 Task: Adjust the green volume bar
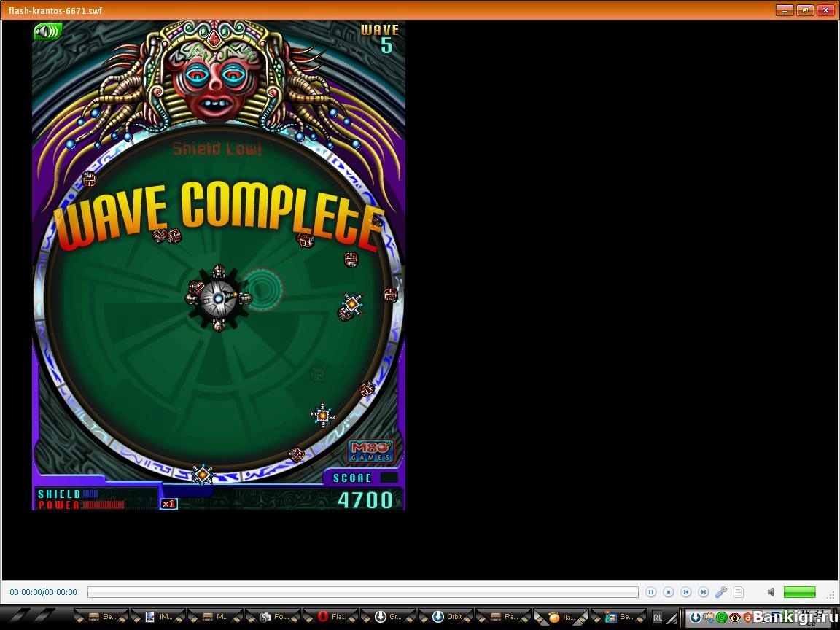(799, 592)
